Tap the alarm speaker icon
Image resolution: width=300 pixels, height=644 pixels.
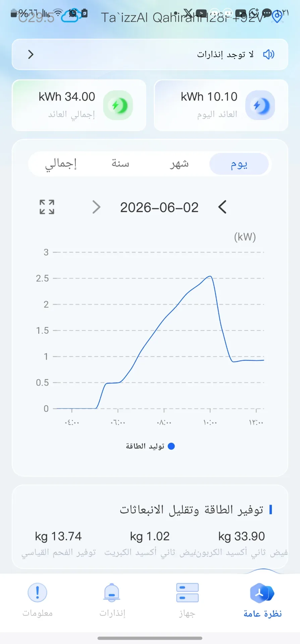point(268,54)
